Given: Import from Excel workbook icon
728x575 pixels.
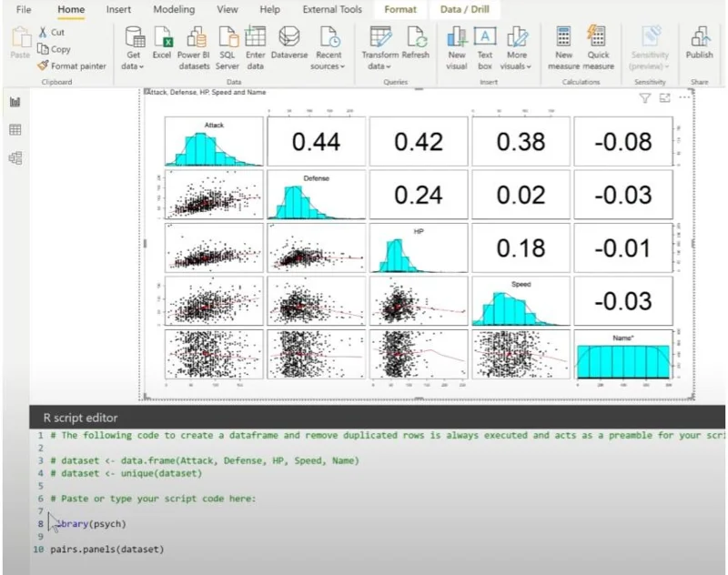Looking at the screenshot, I should point(163,36).
